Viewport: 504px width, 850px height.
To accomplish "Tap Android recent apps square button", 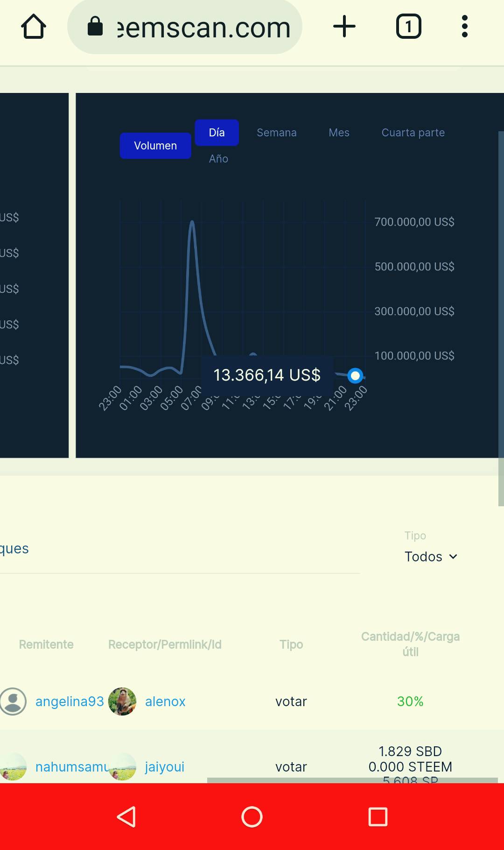I will click(x=378, y=817).
